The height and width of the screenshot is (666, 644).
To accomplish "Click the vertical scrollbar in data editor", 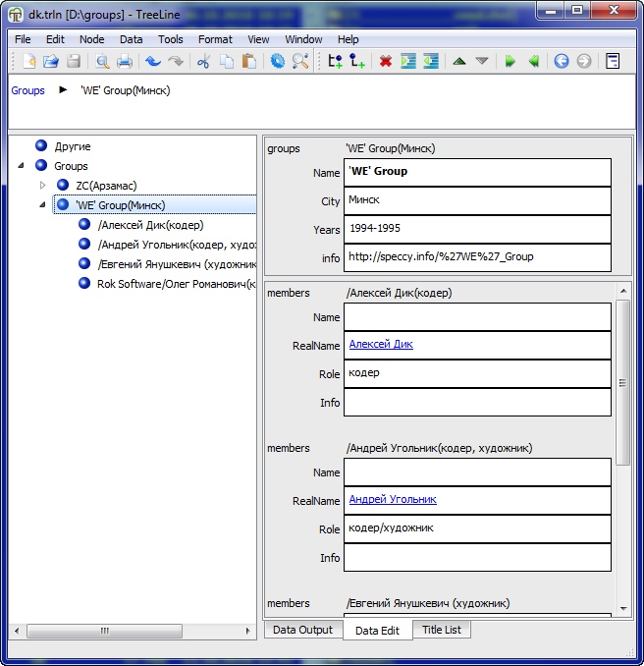I will pyautogui.click(x=622, y=383).
